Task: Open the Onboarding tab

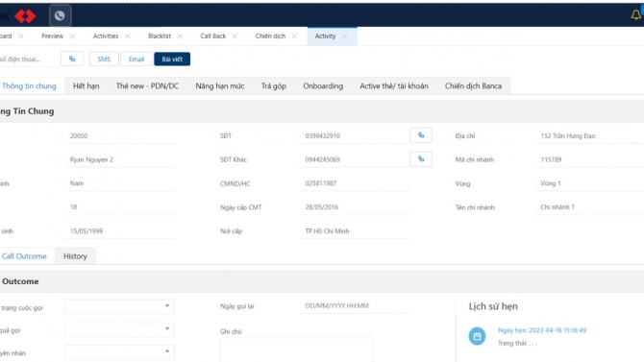Action: coord(323,85)
